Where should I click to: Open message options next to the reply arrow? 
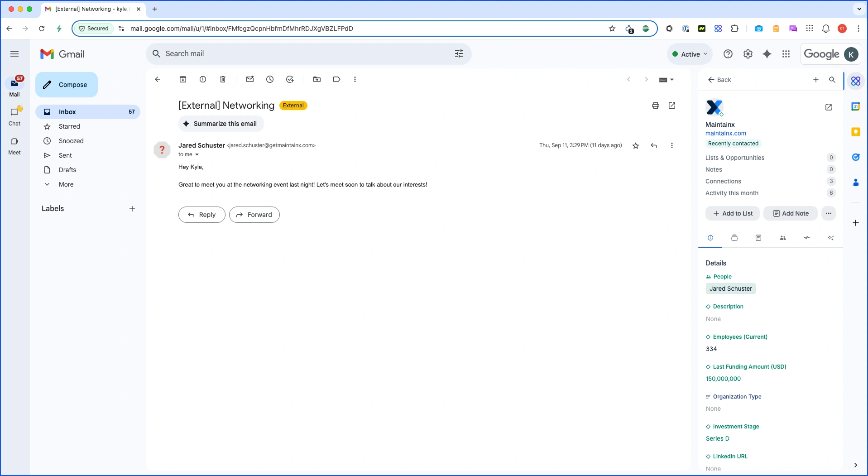click(672, 145)
